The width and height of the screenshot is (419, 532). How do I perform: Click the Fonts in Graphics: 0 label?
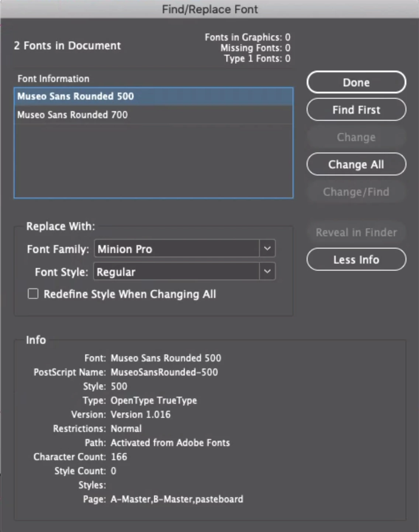coord(247,37)
